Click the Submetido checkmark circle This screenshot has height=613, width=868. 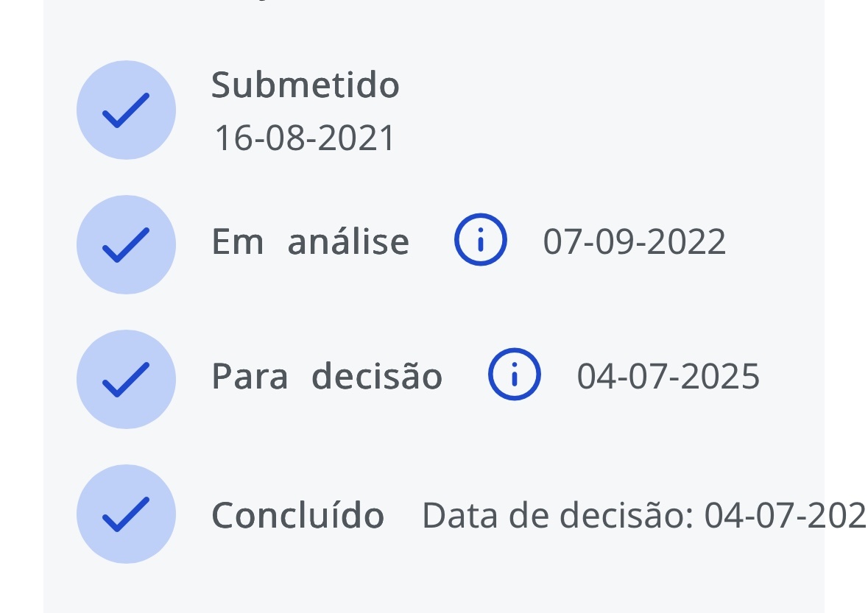pyautogui.click(x=126, y=110)
